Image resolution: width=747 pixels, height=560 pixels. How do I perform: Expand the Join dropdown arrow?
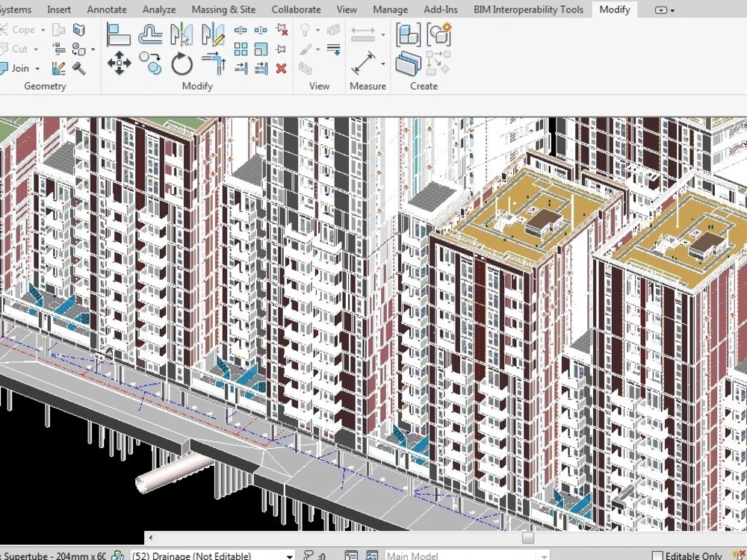pos(37,68)
